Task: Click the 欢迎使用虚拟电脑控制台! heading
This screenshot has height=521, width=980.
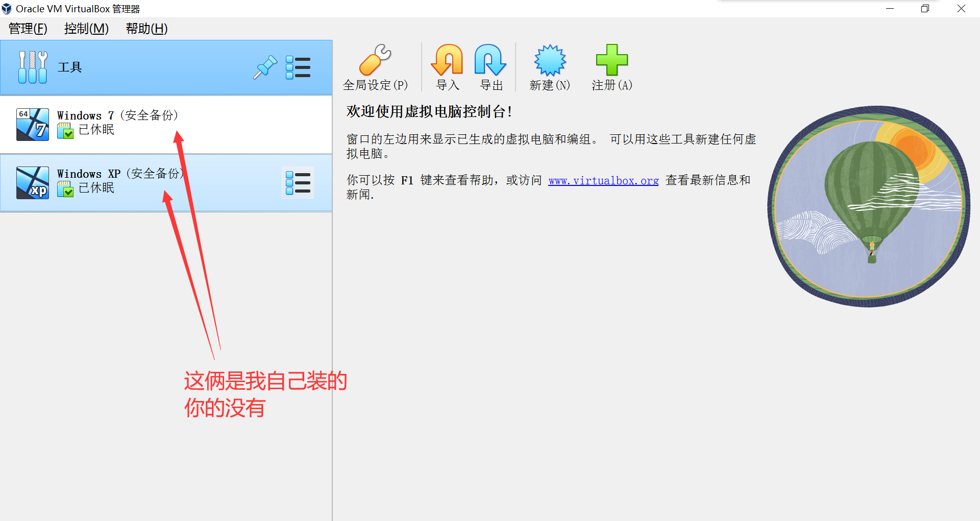Action: [429, 111]
